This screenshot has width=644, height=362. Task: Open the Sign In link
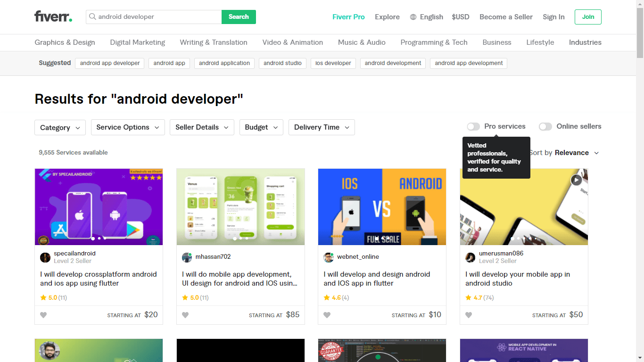(x=553, y=17)
